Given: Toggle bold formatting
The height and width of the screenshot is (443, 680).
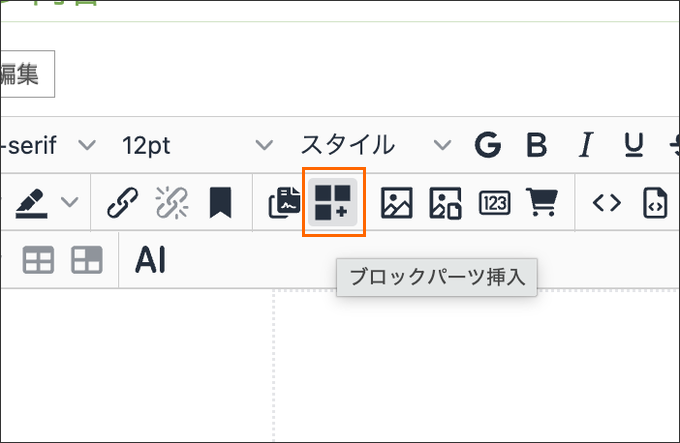Looking at the screenshot, I should (537, 145).
